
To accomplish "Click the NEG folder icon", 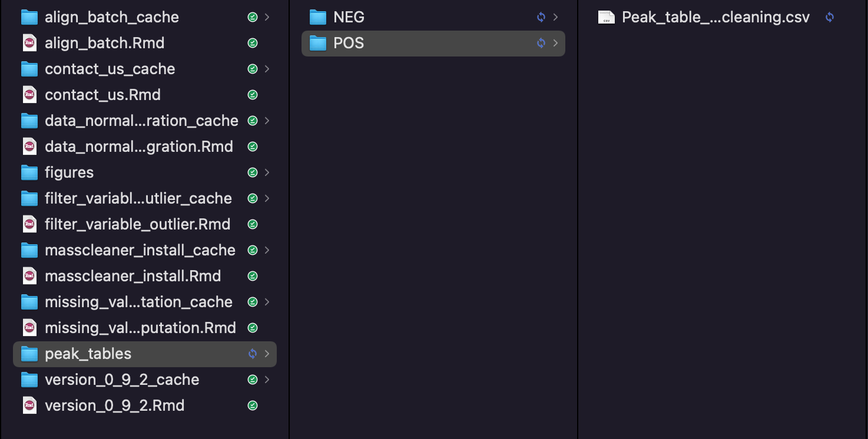I will [318, 17].
